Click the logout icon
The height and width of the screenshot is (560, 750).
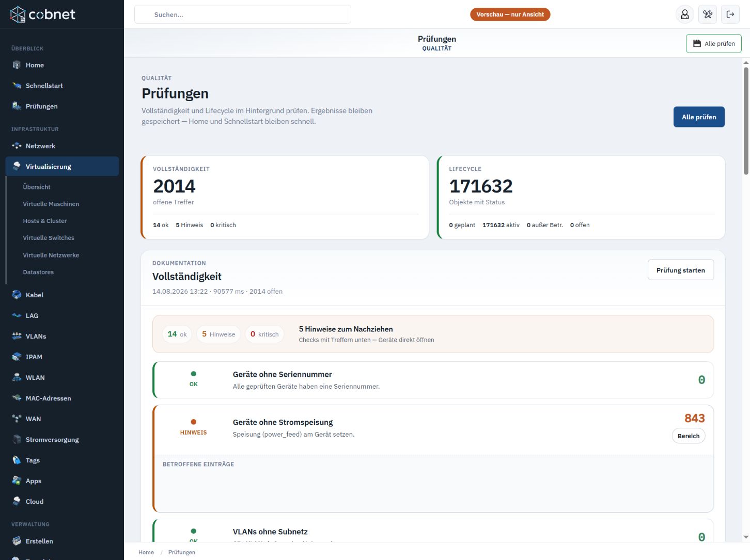[730, 14]
